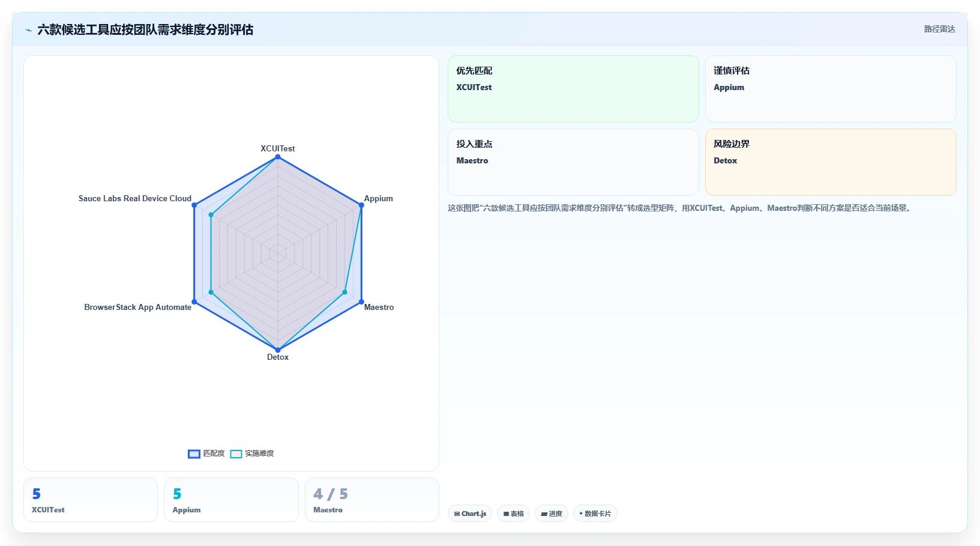Select the blue data point at the Maestro vertex

(361, 302)
